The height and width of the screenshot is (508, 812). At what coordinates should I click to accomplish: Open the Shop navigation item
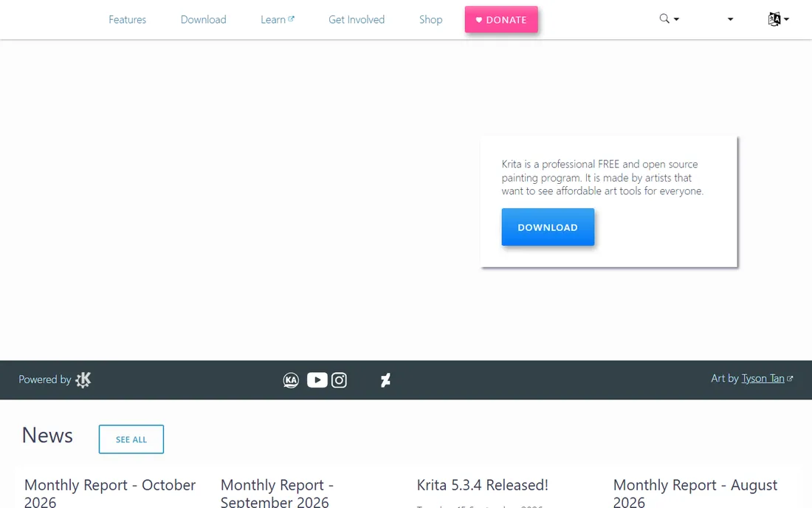[430, 20]
